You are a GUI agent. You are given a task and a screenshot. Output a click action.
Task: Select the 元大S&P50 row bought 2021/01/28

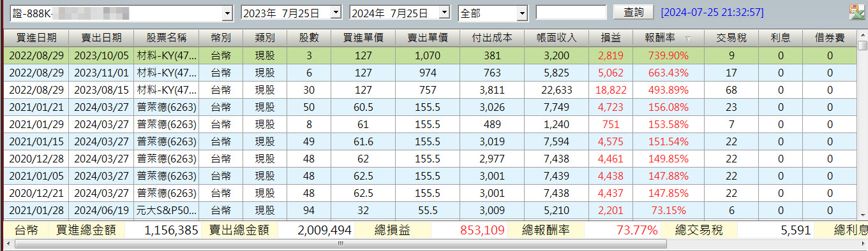[430, 210]
